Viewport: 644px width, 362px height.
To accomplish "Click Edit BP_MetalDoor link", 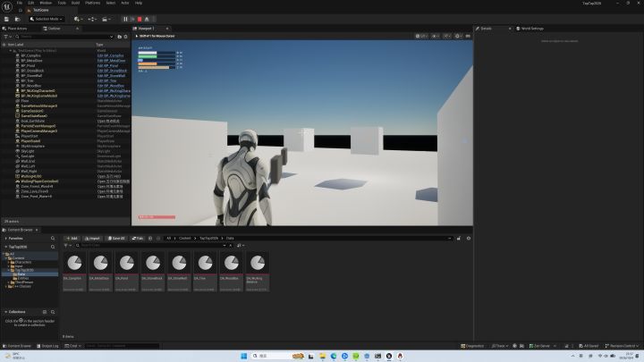I will click(x=111, y=61).
